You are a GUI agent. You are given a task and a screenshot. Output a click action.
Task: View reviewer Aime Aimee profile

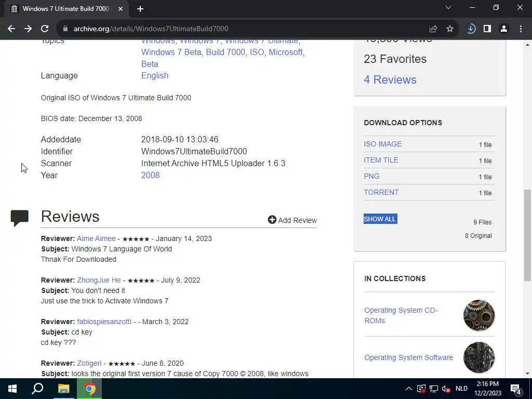[96, 238]
